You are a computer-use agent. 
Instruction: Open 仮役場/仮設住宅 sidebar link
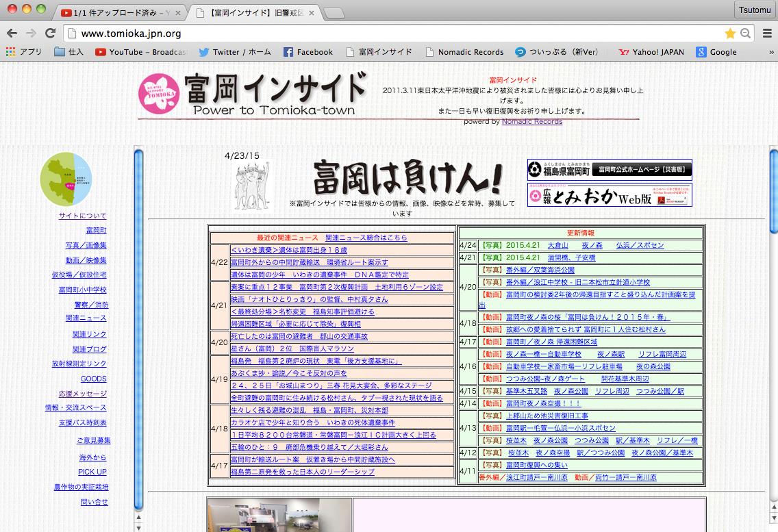[79, 275]
